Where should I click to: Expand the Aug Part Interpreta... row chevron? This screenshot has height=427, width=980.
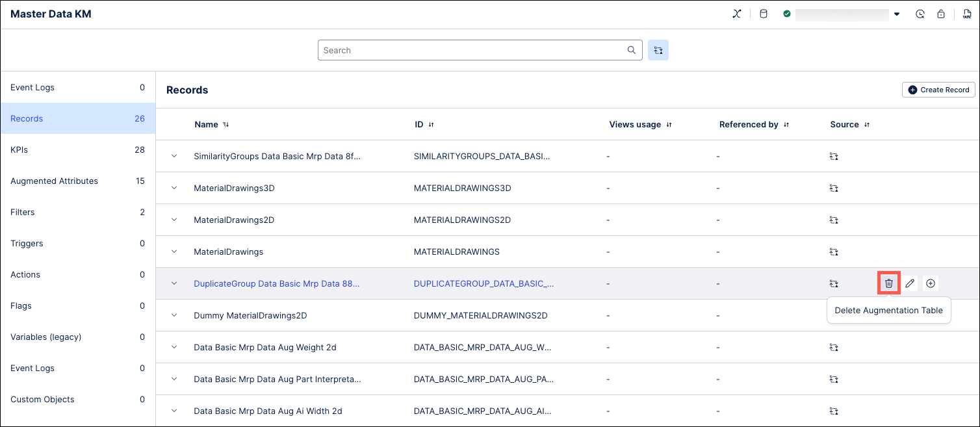pyautogui.click(x=174, y=379)
